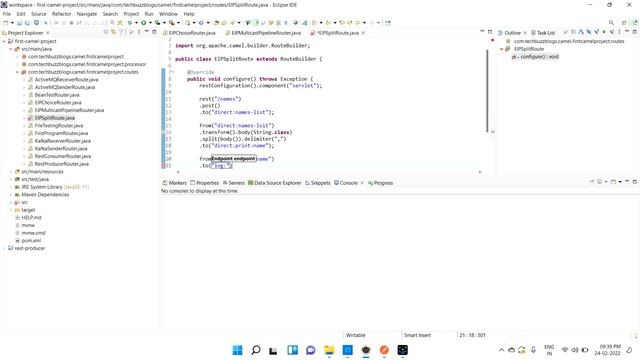
Task: Collapse EIPSplitRoute in Outline view
Action: click(x=502, y=49)
